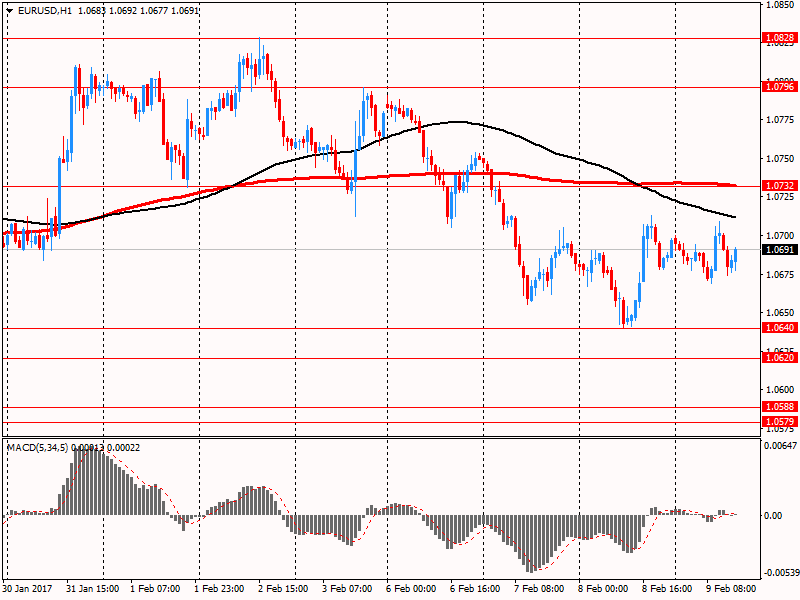Viewport: 800px width, 600px height.
Task: Click the 1.0828 red price level label
Action: point(779,38)
